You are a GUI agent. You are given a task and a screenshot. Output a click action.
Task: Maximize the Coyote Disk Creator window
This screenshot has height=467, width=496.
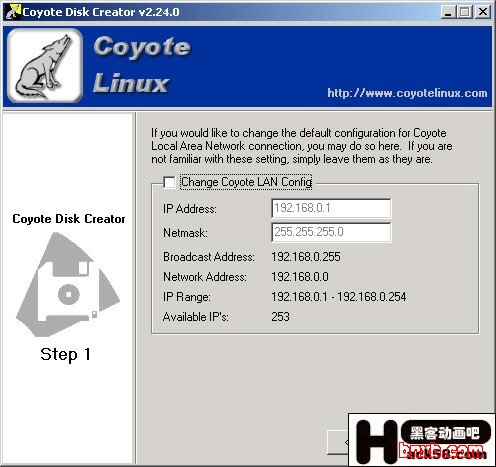(x=465, y=13)
